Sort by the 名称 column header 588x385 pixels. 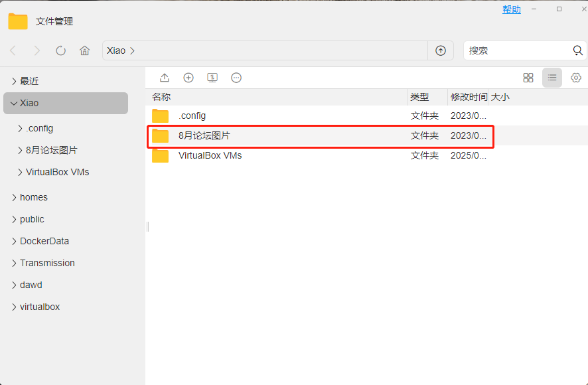161,97
